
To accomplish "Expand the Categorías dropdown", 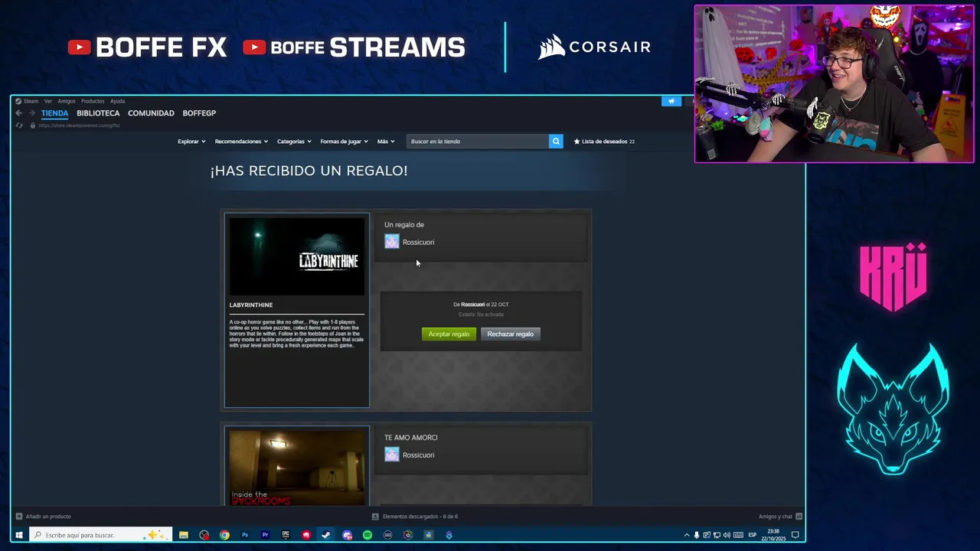I will (x=294, y=142).
